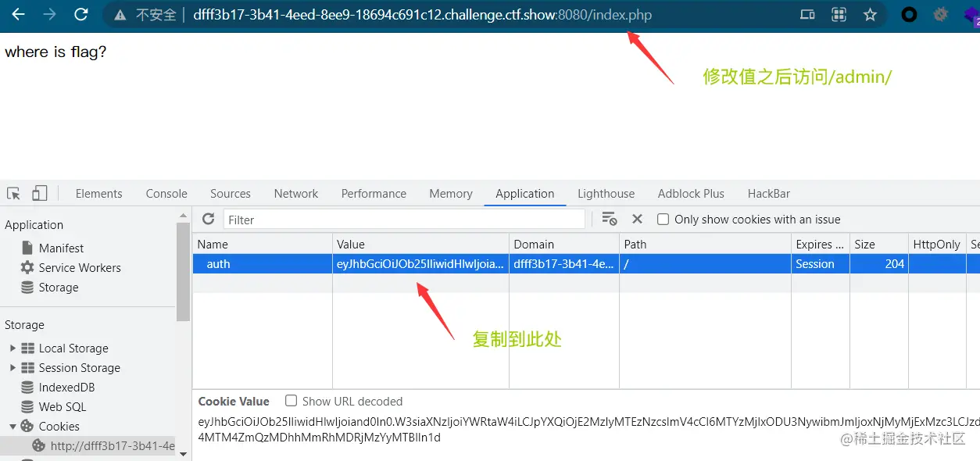This screenshot has height=461, width=980.
Task: Sort cookies by the Value column header
Action: click(x=421, y=244)
